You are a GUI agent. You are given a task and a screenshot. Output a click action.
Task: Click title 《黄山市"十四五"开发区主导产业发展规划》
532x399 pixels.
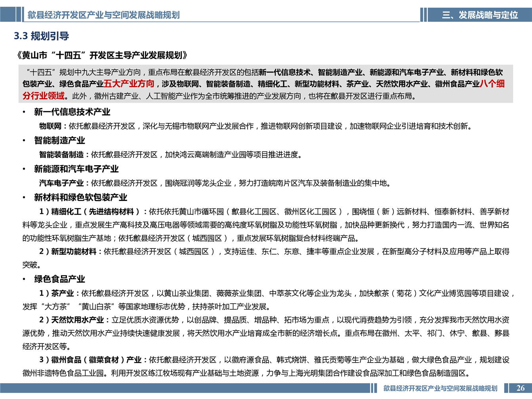(102, 55)
